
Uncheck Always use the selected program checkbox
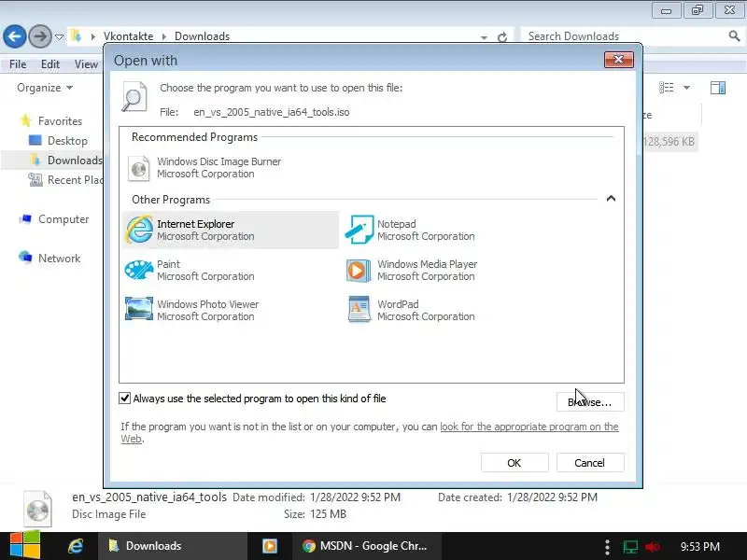124,399
